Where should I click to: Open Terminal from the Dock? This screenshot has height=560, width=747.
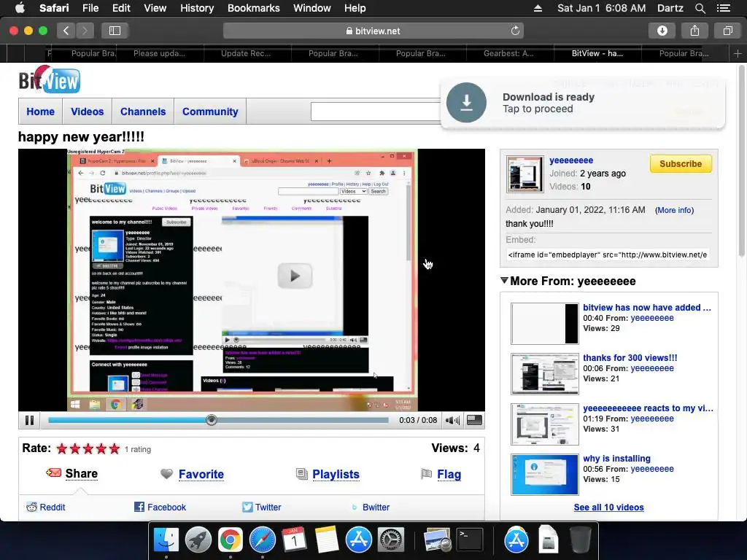coord(470,540)
